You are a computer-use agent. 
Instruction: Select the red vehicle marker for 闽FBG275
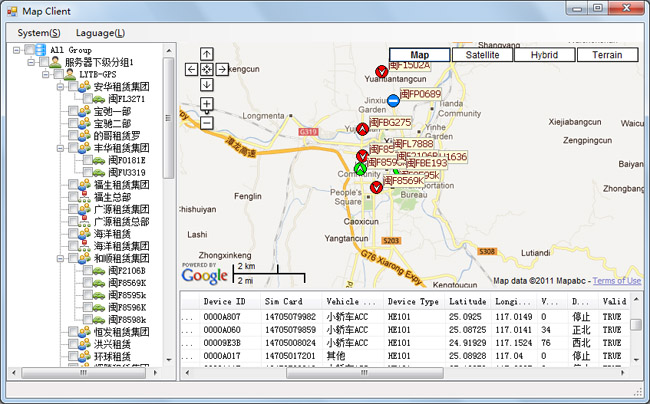[x=363, y=129]
